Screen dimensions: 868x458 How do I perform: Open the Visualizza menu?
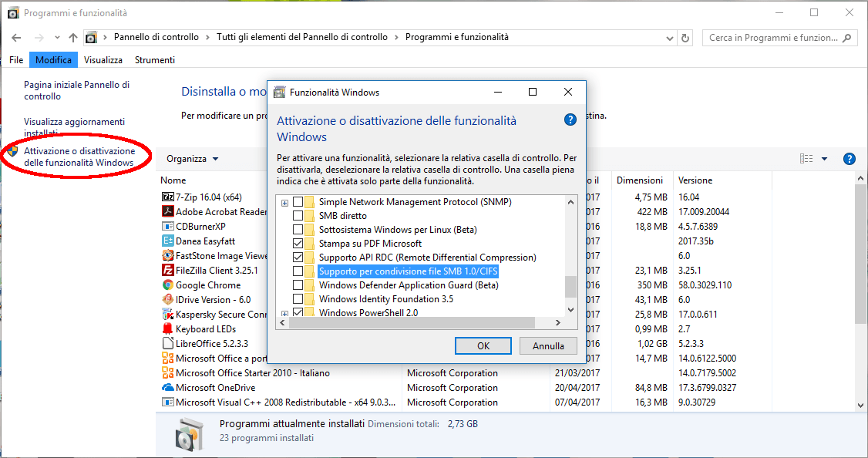(x=103, y=60)
